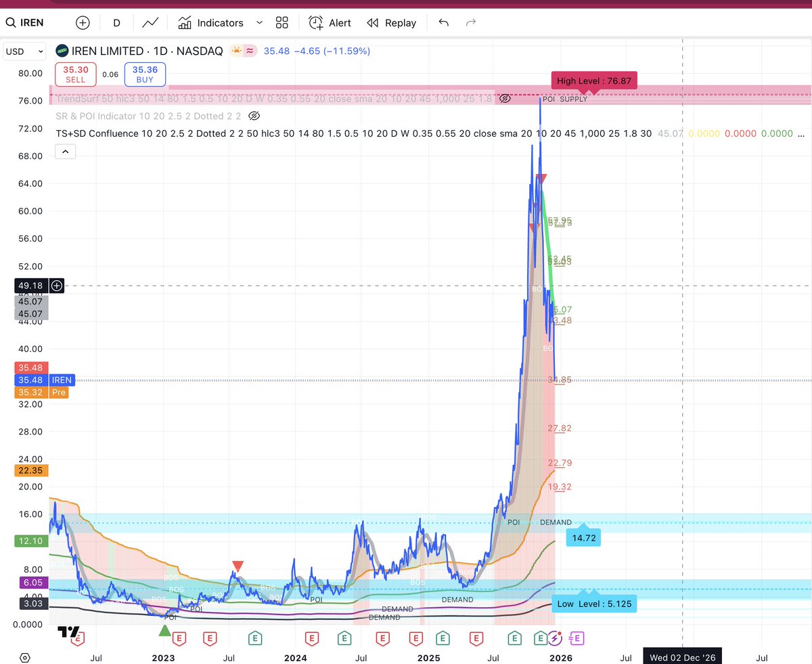Viewport: 812px width, 664px height.
Task: Click the green earnings marker right of 2025
Action: [x=442, y=638]
